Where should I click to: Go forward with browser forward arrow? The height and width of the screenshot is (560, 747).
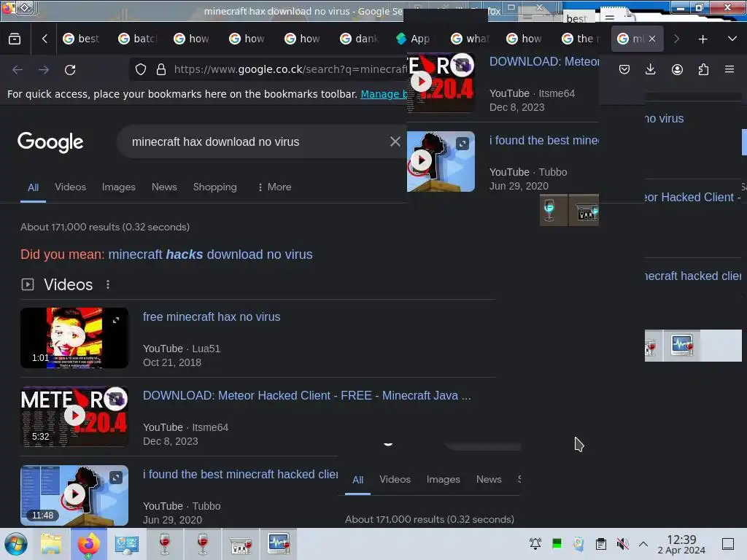coord(44,69)
